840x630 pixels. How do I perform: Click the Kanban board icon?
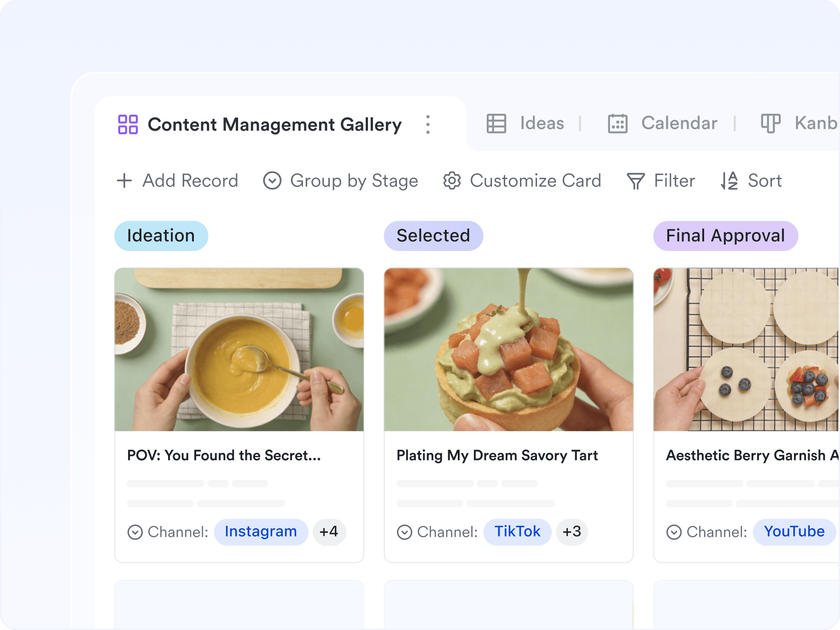770,123
